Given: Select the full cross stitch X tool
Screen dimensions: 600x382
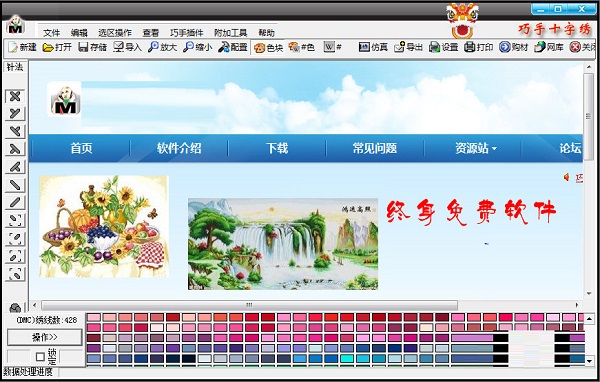Looking at the screenshot, I should pos(15,96).
